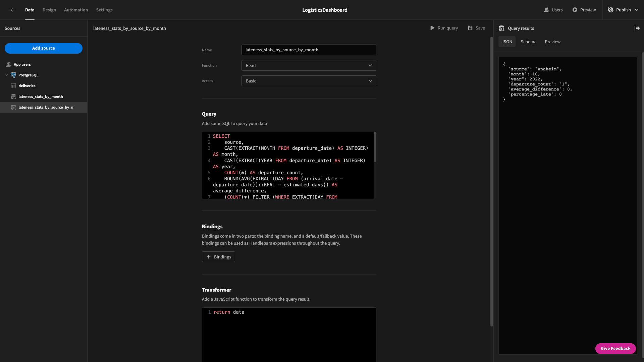The height and width of the screenshot is (362, 644).
Task: Open the Automation tab
Action: (76, 10)
